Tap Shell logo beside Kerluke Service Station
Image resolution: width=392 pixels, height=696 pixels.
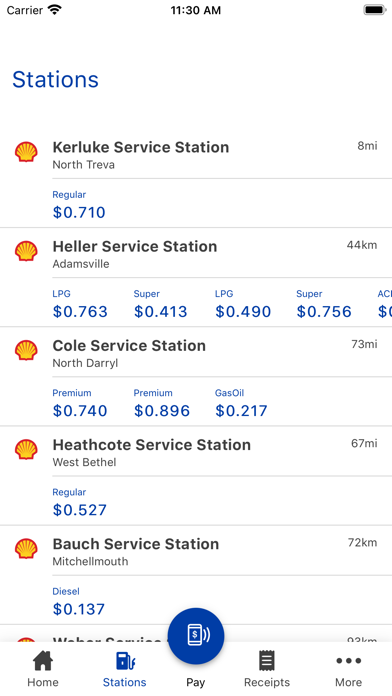[x=26, y=152]
